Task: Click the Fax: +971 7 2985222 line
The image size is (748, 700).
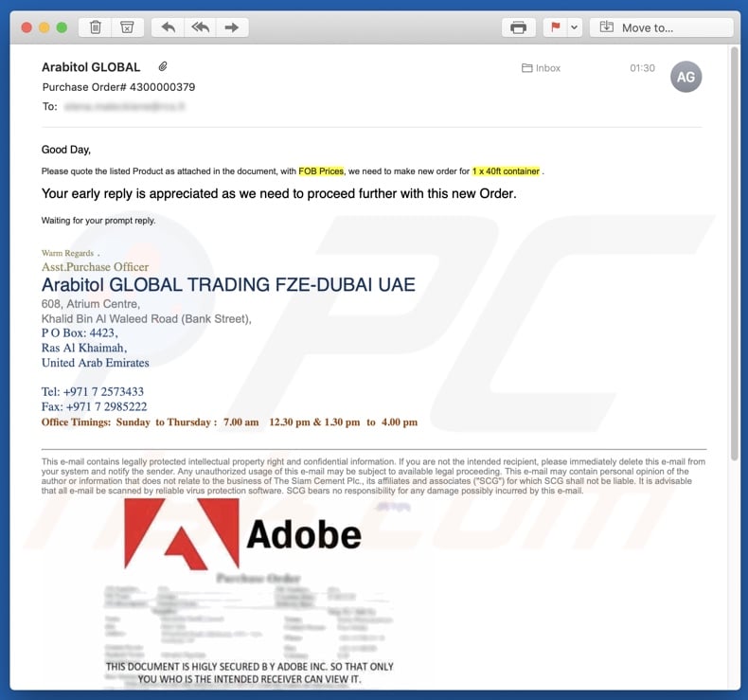Action: pos(94,406)
